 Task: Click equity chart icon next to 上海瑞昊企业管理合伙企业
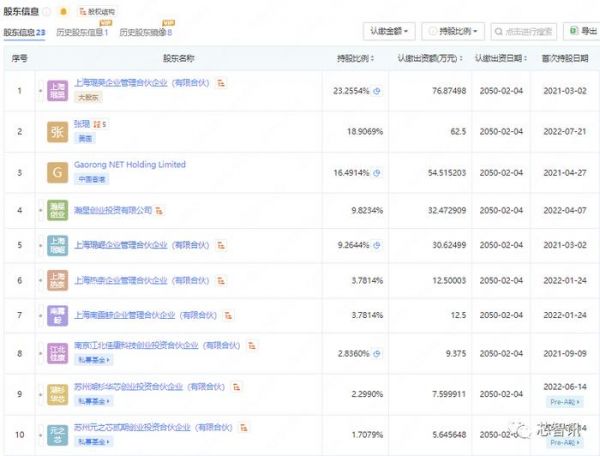[x=221, y=81]
